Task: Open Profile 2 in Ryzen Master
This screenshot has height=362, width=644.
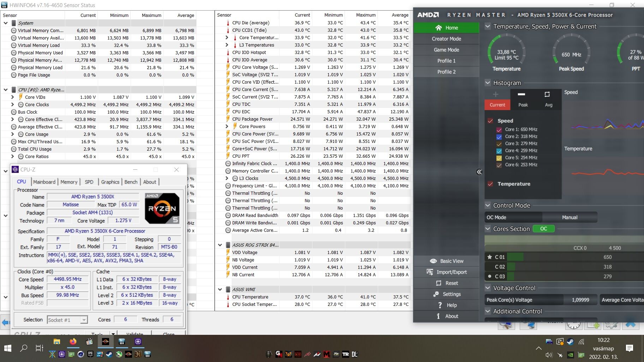Action: pos(446,72)
